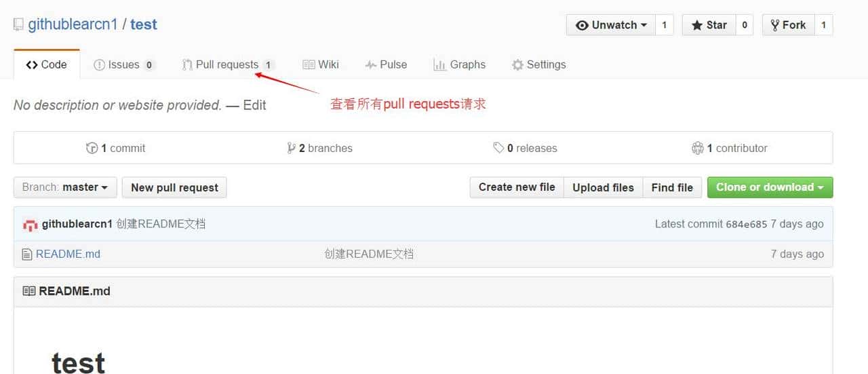
Task: Click the New pull request button
Action: coord(174,188)
